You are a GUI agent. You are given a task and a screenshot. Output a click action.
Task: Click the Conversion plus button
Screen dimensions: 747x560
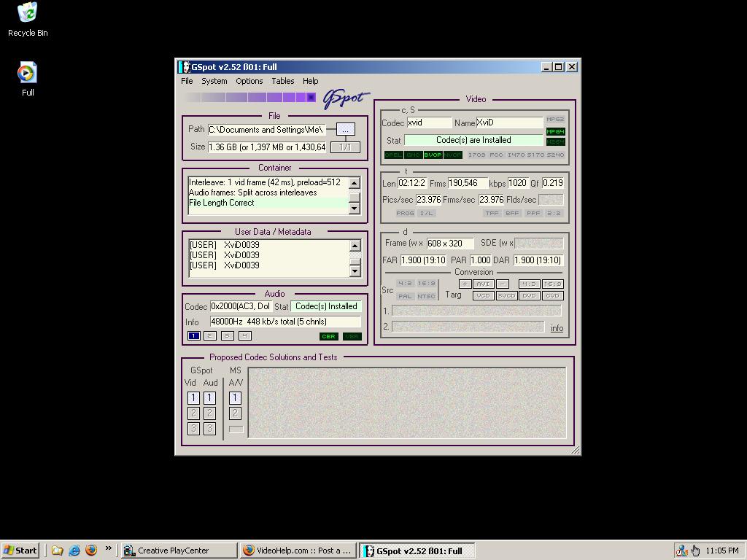tap(465, 284)
